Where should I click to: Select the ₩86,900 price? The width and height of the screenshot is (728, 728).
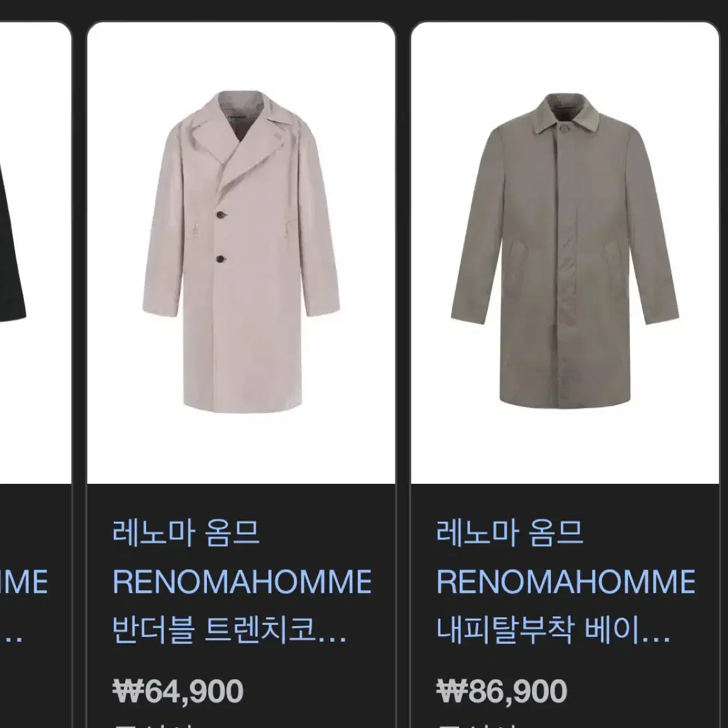502,691
